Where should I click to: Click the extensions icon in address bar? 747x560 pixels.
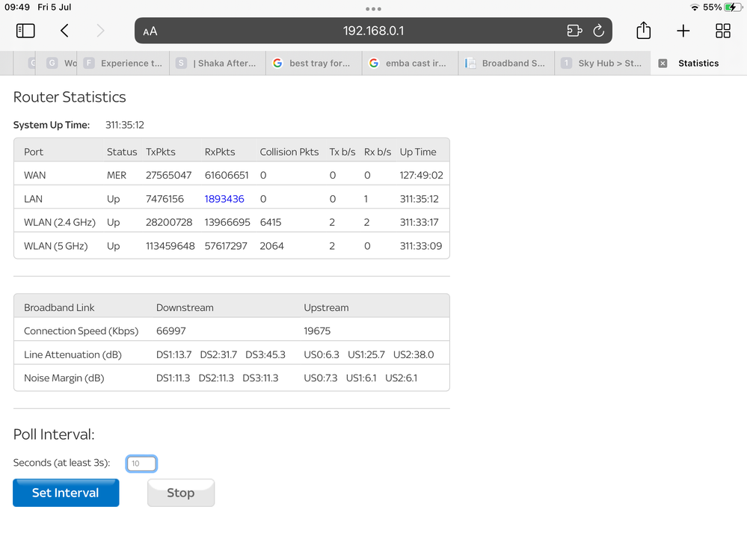pos(574,31)
